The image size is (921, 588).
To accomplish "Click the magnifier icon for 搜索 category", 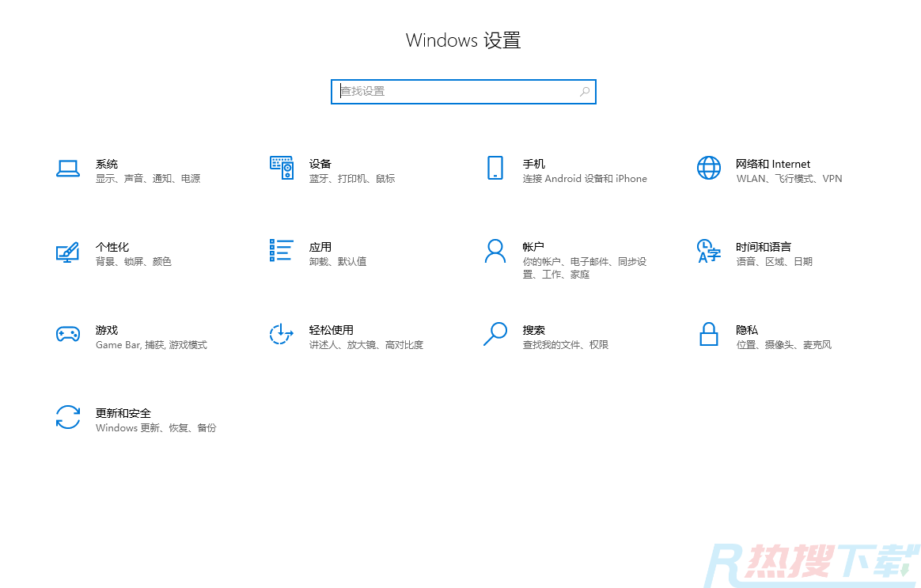I will (495, 334).
